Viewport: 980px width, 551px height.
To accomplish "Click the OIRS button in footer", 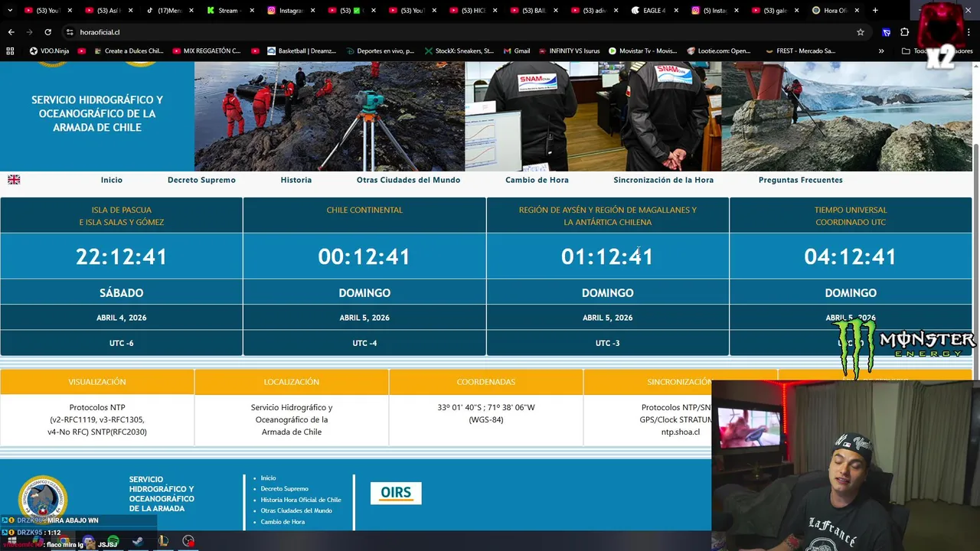I will pos(396,493).
